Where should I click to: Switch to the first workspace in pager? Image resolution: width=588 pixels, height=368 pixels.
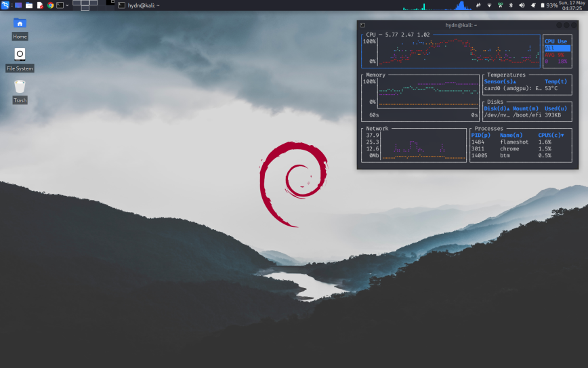(x=77, y=3)
